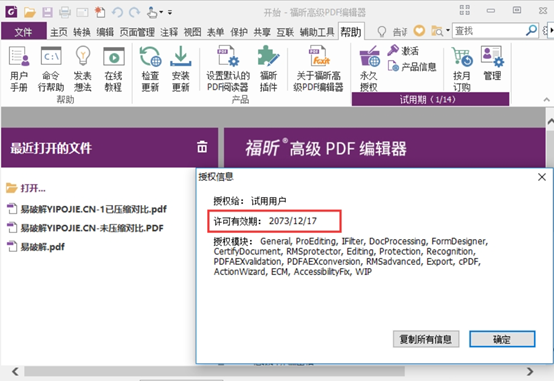The image size is (554, 381).
Task: Click the lightbulb 告诉 tell me icon
Action: pyautogui.click(x=382, y=31)
